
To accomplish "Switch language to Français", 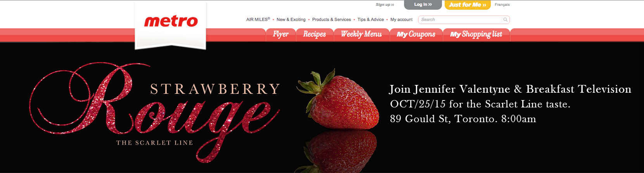I will tap(502, 5).
